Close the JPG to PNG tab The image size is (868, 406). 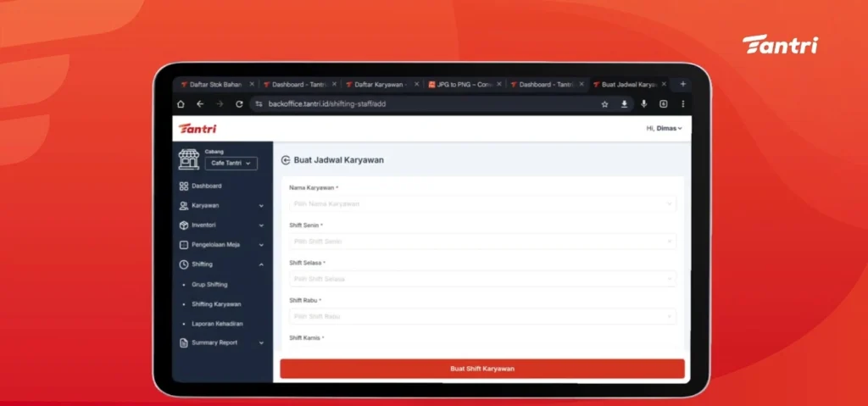pos(498,84)
